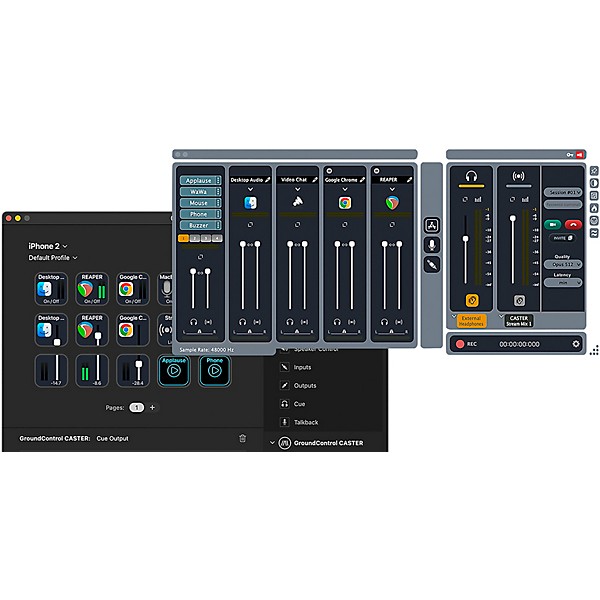Play the Applause tile in remote editor
This screenshot has height=600, width=600.
click(x=174, y=370)
